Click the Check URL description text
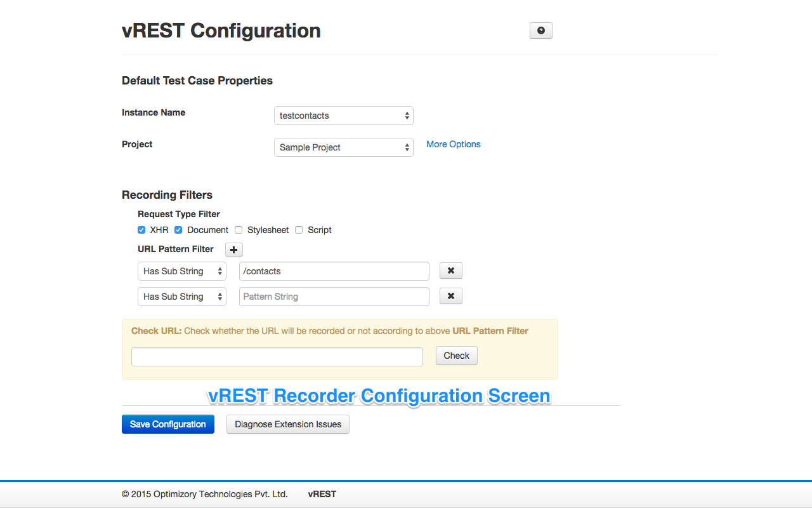Screen dimensions: 812x508 coord(330,331)
